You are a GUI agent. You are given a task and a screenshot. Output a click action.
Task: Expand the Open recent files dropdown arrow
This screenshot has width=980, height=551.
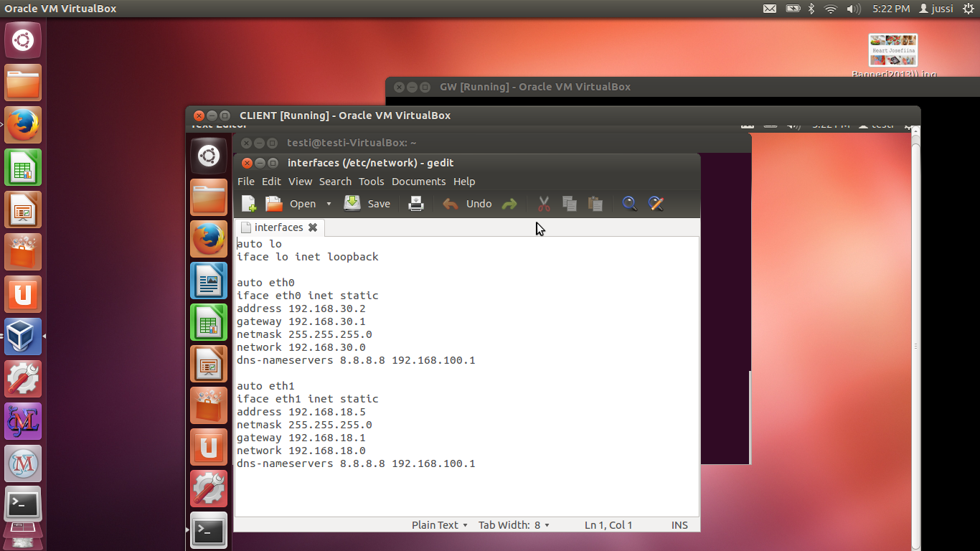(329, 204)
